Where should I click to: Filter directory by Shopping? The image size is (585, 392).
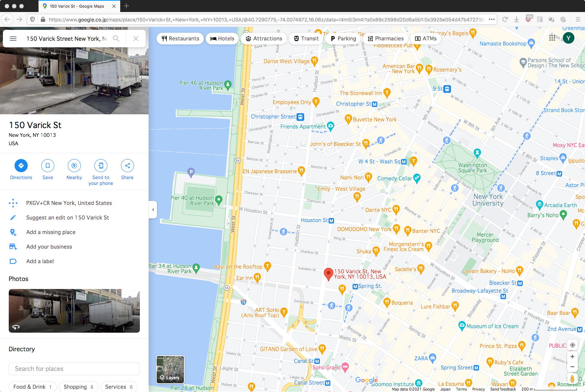78,387
